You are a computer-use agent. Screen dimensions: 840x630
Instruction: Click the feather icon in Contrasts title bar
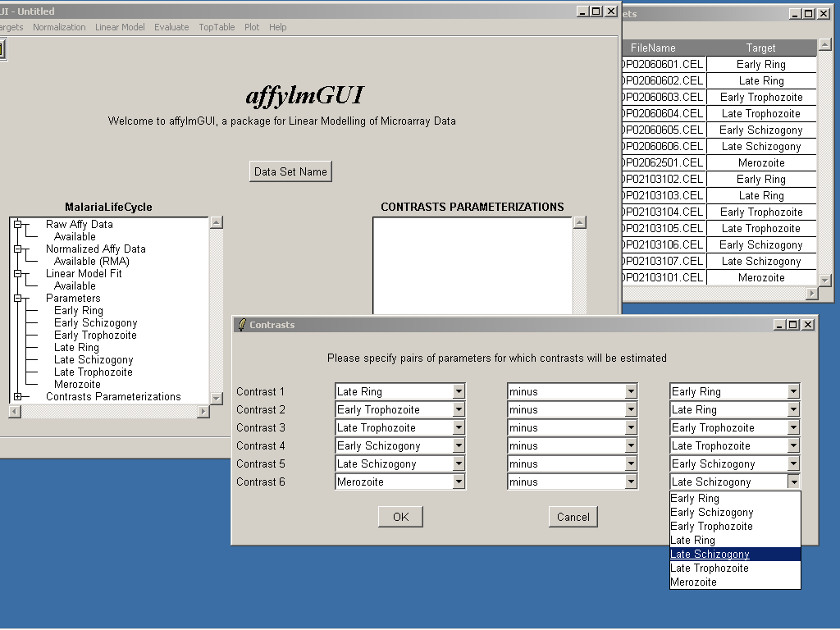coord(241,325)
